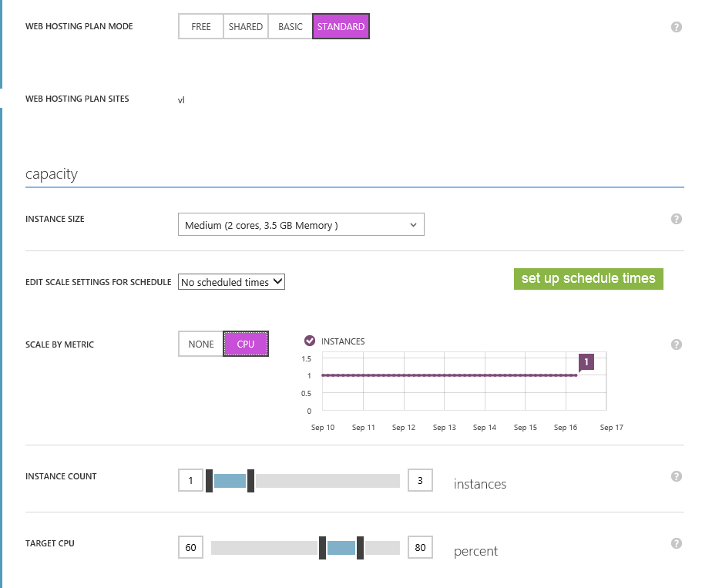Click set up schedule times button
This screenshot has height=588, width=702.
click(588, 278)
